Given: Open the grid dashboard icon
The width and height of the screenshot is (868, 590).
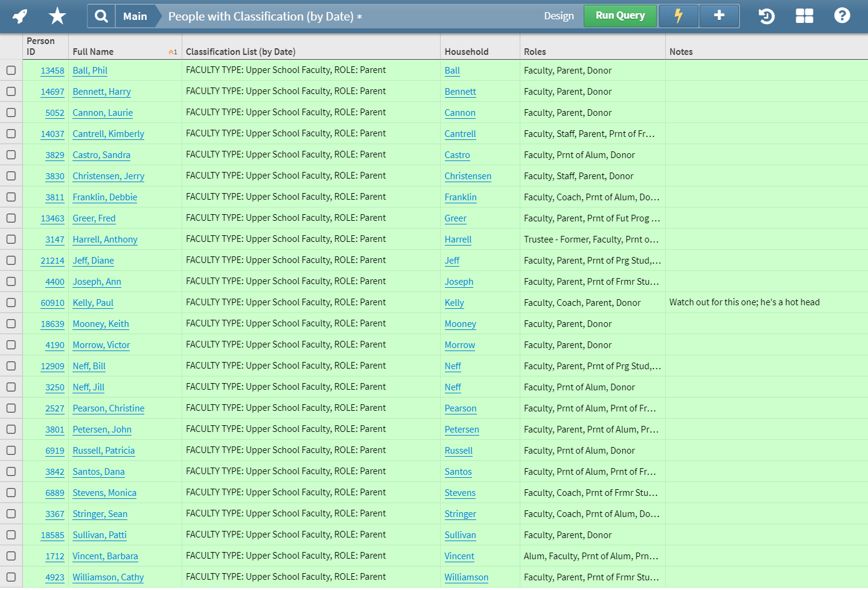Looking at the screenshot, I should pos(804,16).
